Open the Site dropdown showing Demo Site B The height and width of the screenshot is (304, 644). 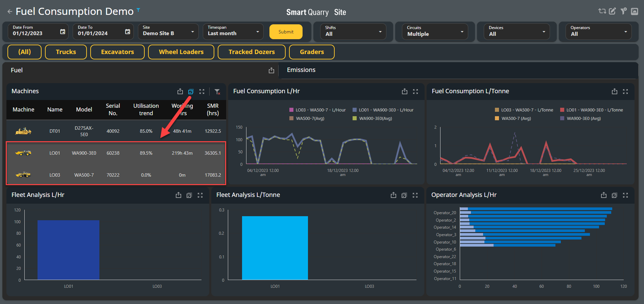point(168,32)
